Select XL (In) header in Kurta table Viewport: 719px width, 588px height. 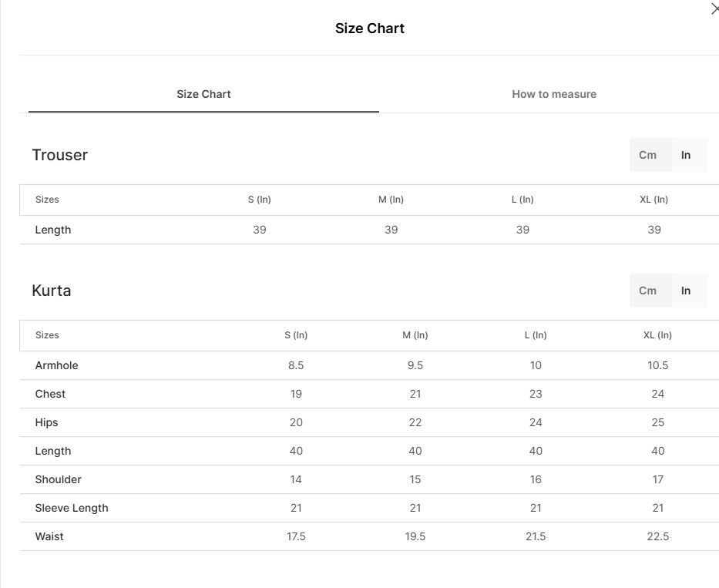pos(657,335)
